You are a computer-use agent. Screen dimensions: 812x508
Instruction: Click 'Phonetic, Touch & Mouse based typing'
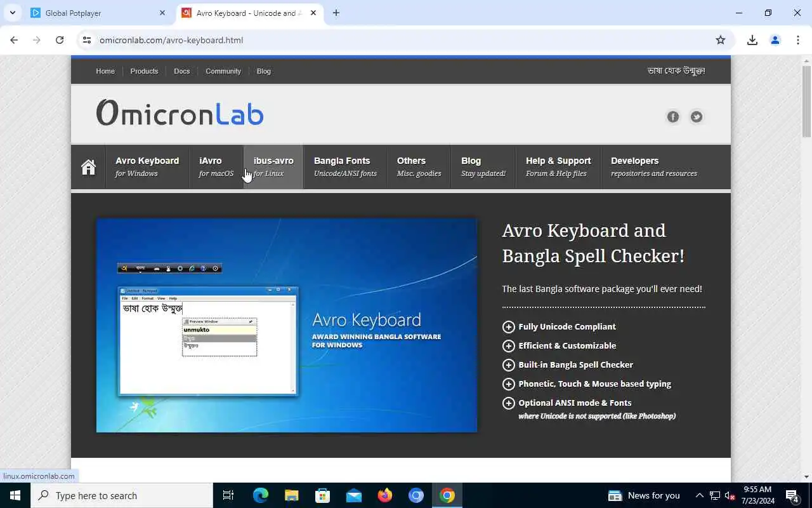click(595, 384)
